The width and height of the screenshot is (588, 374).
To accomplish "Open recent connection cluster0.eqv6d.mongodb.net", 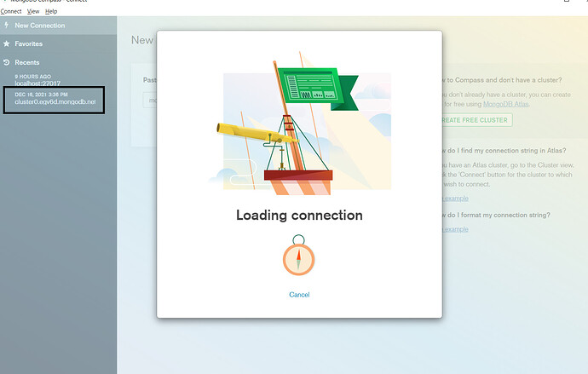I will pyautogui.click(x=55, y=101).
